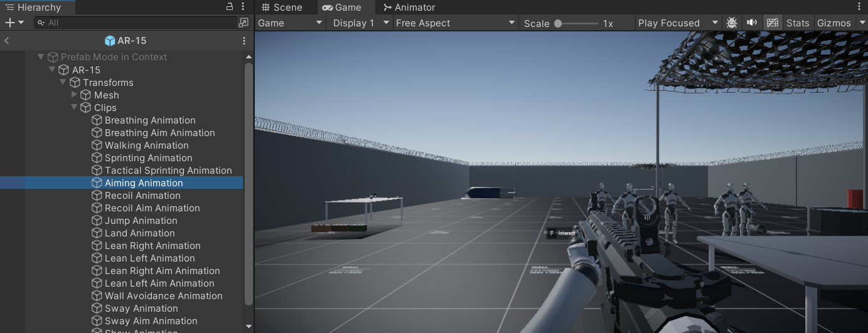
Task: Click the Game view Scale slider
Action: tap(577, 23)
